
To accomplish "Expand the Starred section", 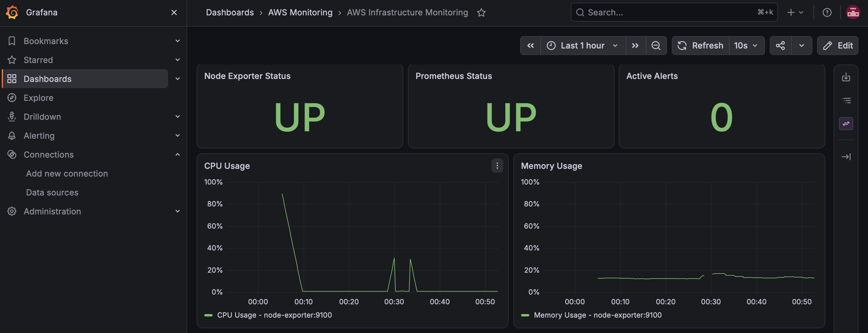I will pyautogui.click(x=178, y=60).
